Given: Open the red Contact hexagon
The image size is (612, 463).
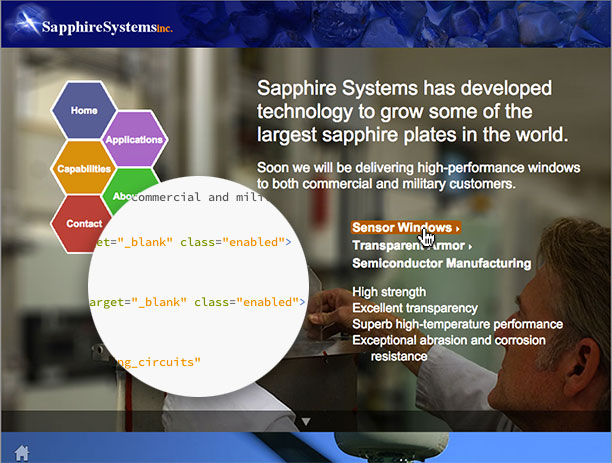Looking at the screenshot, I should click(x=82, y=224).
